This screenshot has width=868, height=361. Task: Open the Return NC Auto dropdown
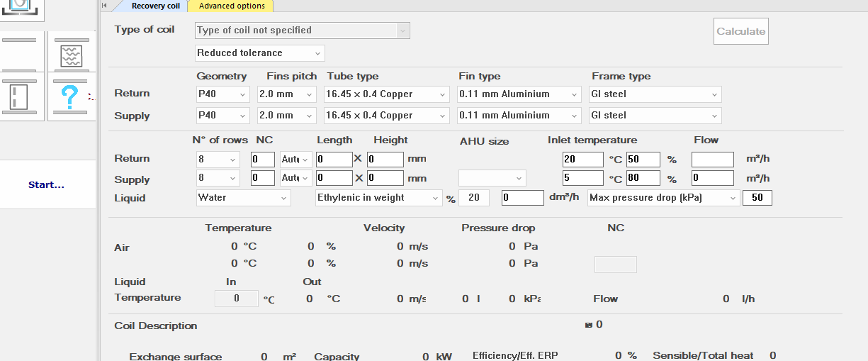[x=295, y=160]
